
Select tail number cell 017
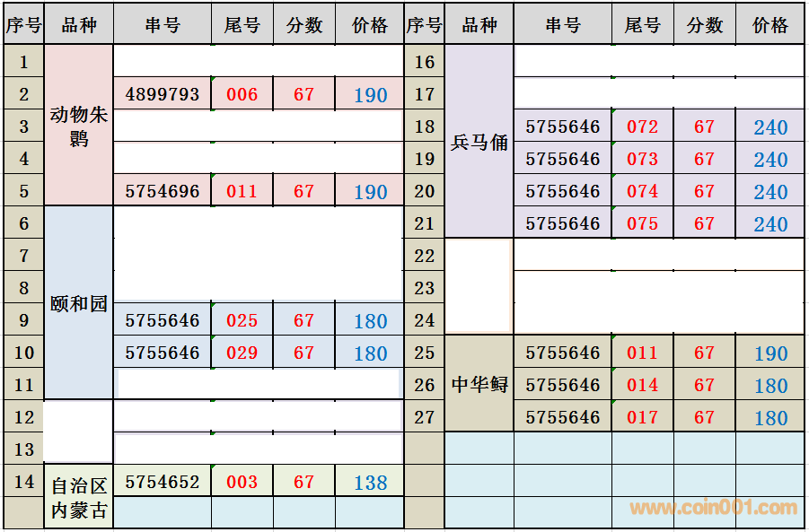643,417
